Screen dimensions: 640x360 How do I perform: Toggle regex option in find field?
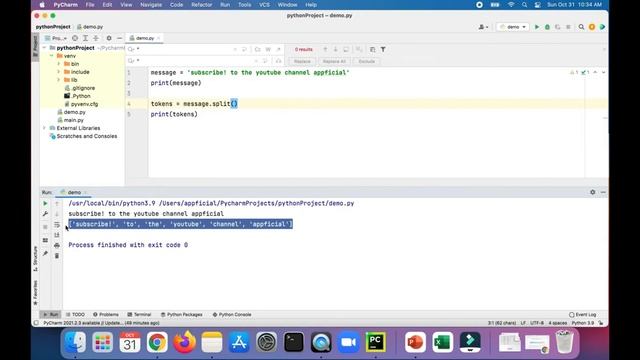pyautogui.click(x=278, y=49)
